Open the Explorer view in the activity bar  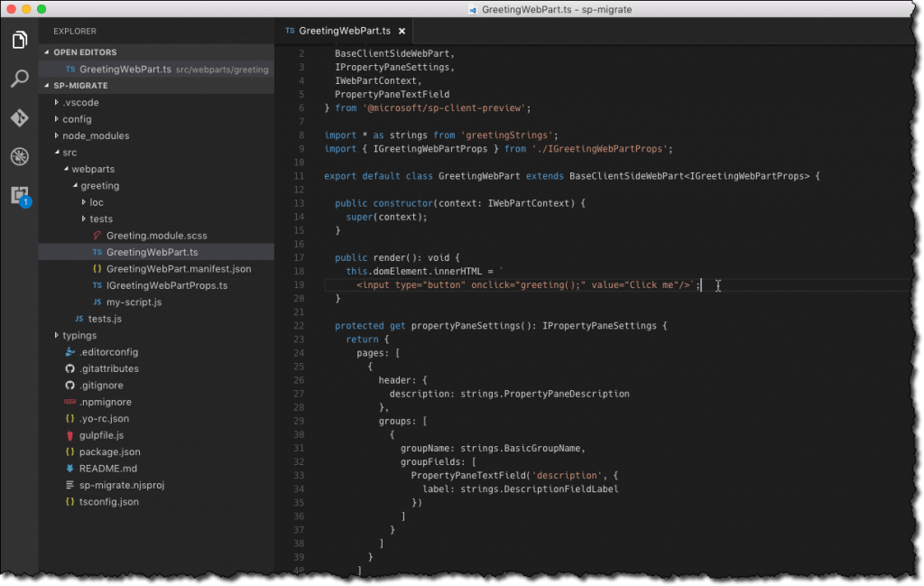[19, 40]
